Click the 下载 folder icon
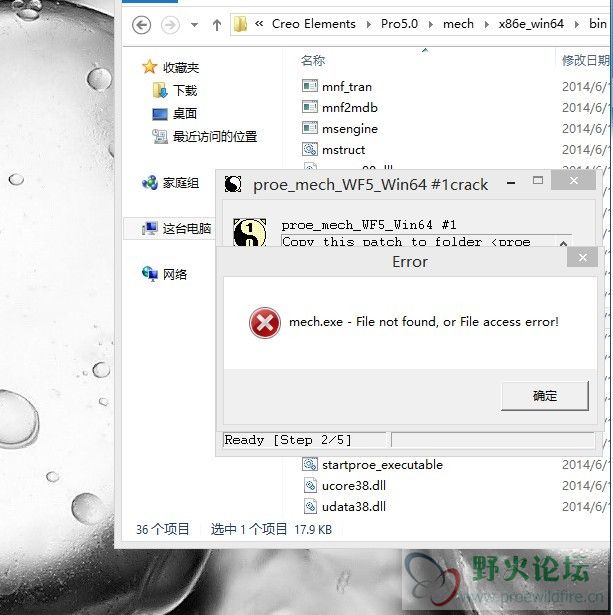613x615 pixels. click(x=160, y=90)
